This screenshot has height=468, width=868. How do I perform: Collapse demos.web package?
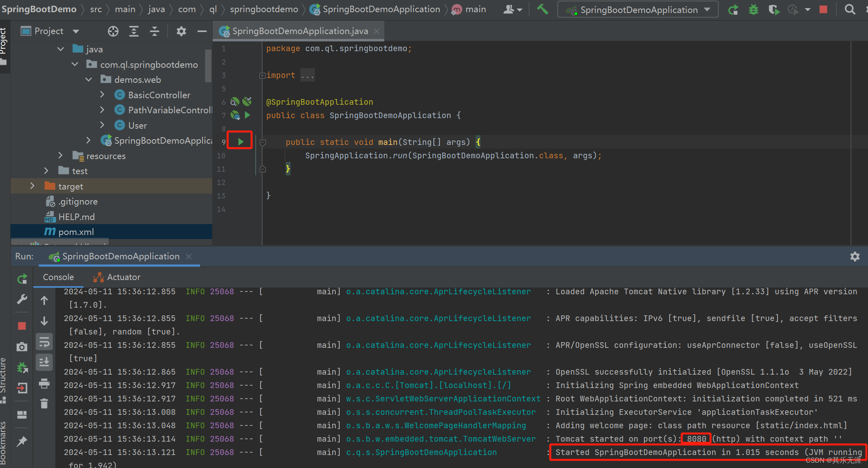click(x=89, y=80)
